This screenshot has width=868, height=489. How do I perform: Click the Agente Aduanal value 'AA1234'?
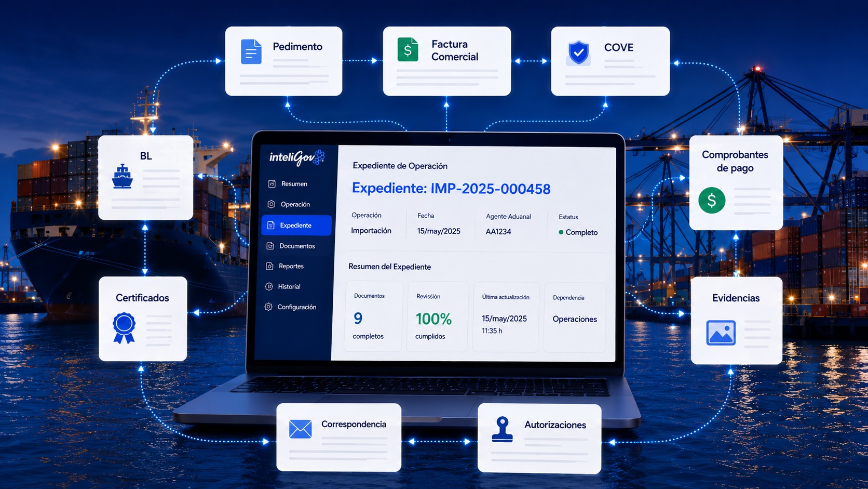(x=498, y=232)
